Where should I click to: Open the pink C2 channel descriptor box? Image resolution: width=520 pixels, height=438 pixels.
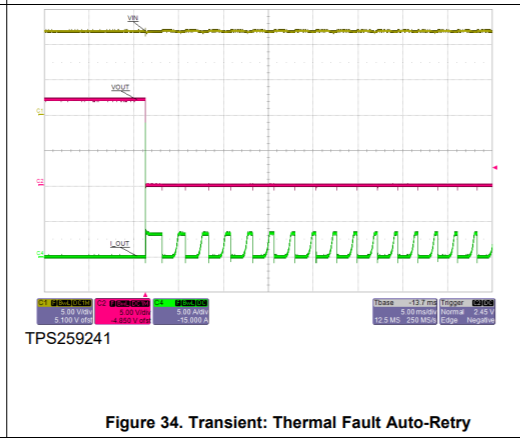pyautogui.click(x=123, y=311)
